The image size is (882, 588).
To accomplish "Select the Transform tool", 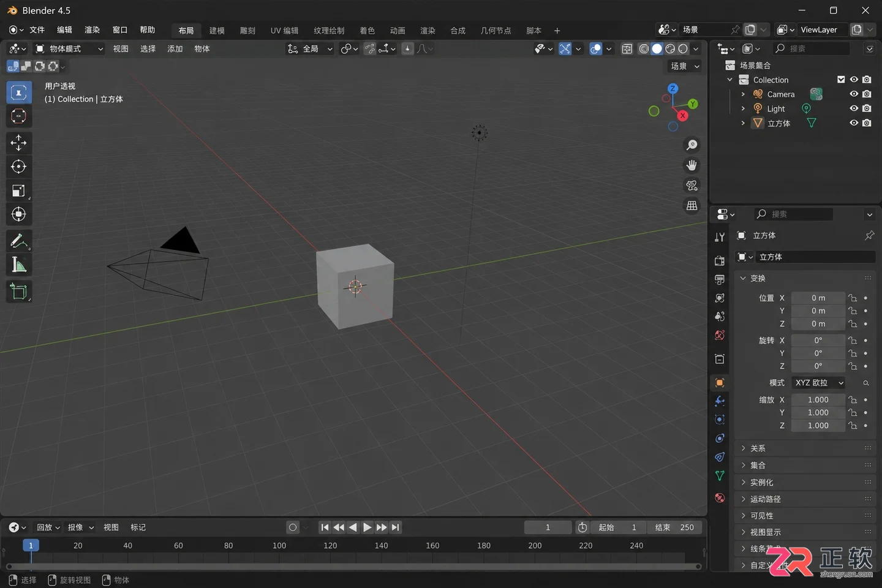I will 18,214.
